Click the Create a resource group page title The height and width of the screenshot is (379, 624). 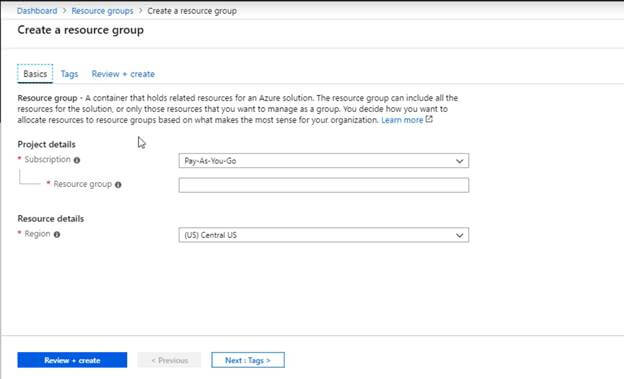tap(81, 30)
